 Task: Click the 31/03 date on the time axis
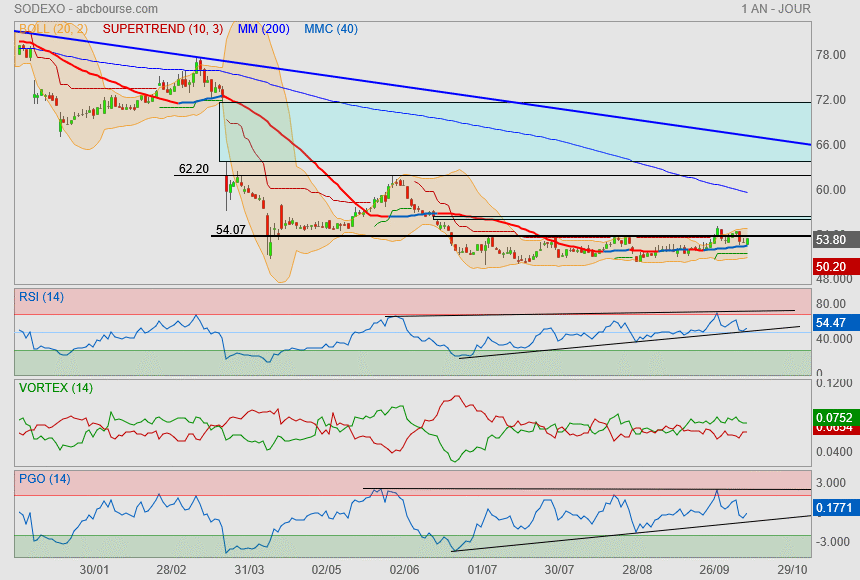tap(248, 569)
